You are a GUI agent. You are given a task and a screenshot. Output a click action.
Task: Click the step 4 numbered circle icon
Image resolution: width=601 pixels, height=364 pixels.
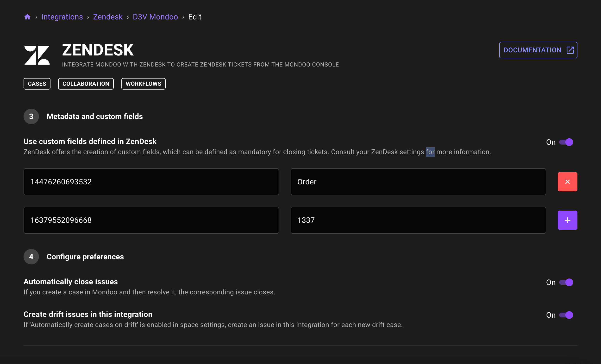tap(31, 257)
